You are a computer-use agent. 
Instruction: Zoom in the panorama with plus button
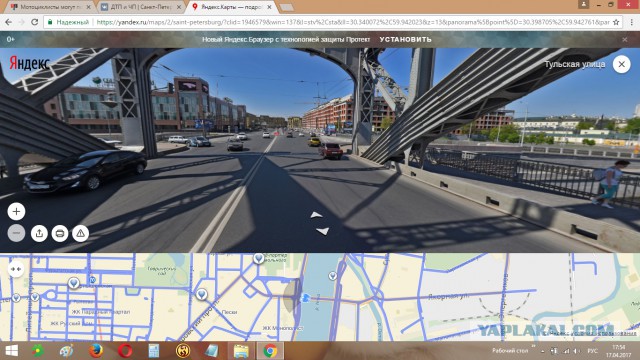point(16,211)
